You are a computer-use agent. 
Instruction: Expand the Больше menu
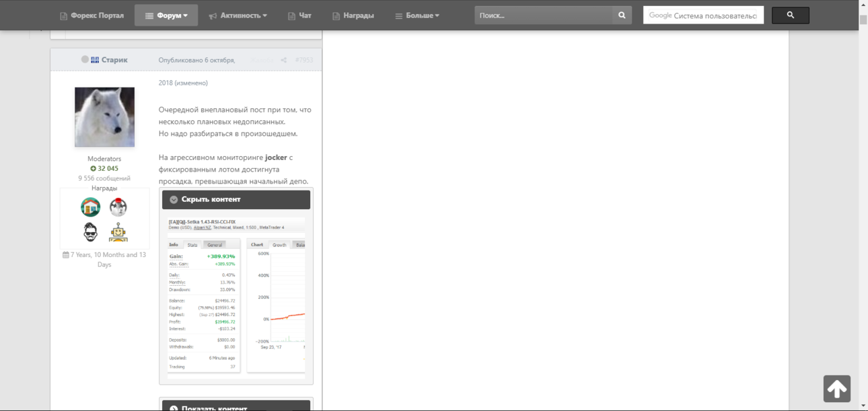[x=417, y=15]
